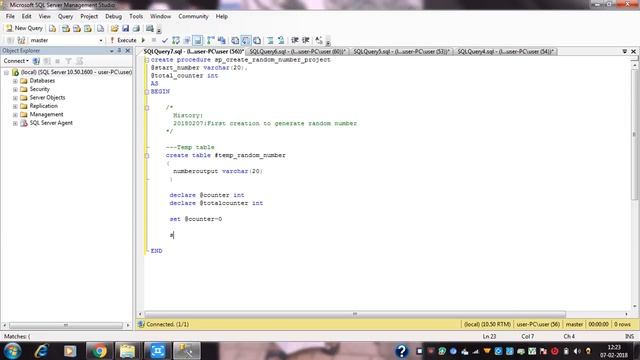640x360 pixels.
Task: Select Results to Grid
Action: coord(246,40)
